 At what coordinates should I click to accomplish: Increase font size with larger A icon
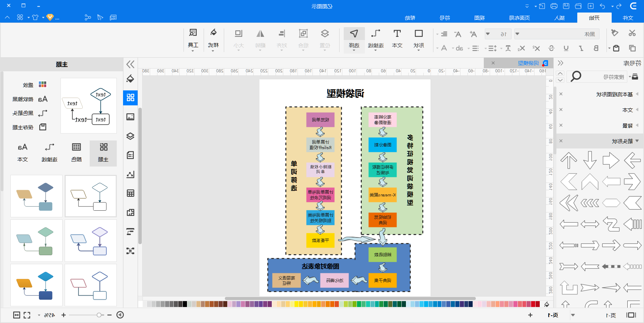tap(473, 34)
